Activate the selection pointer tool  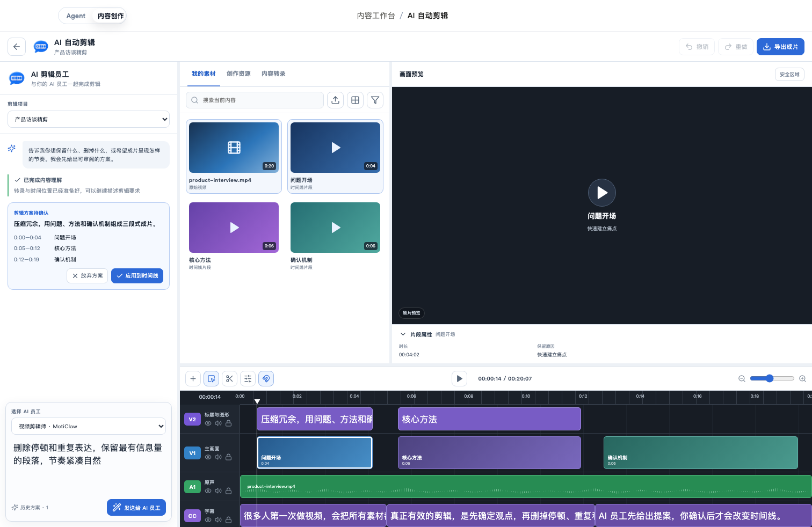(212, 378)
